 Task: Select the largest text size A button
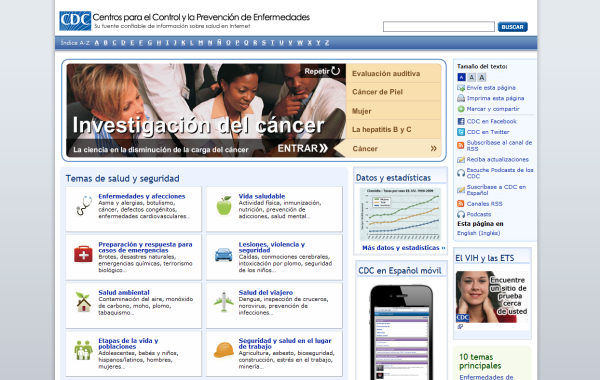click(482, 77)
